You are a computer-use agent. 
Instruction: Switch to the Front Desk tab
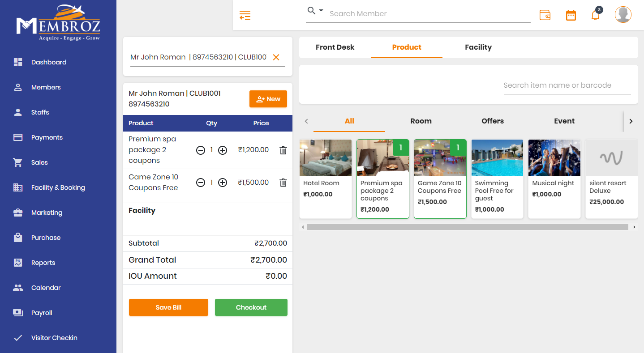(335, 47)
